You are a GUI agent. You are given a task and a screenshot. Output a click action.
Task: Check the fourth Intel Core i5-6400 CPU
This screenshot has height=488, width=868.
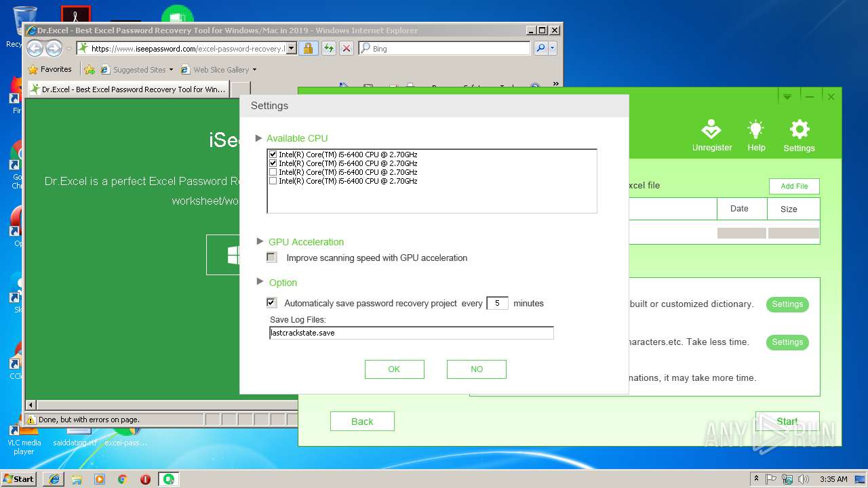point(273,181)
